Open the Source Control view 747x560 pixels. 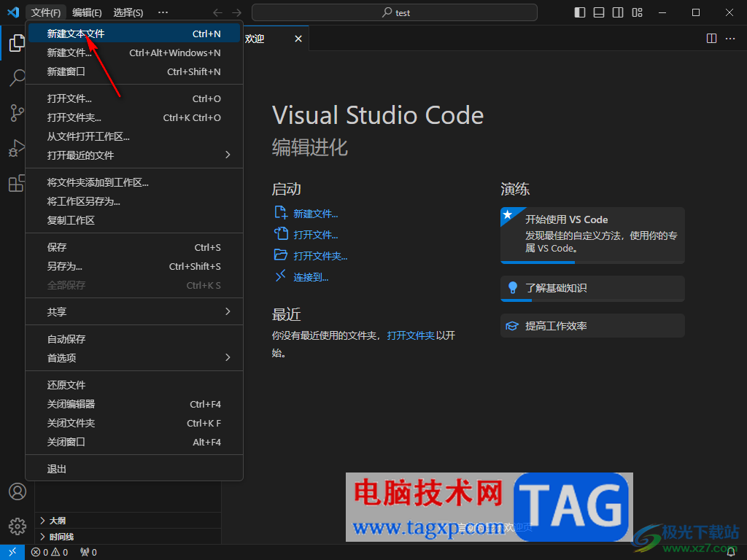(17, 113)
